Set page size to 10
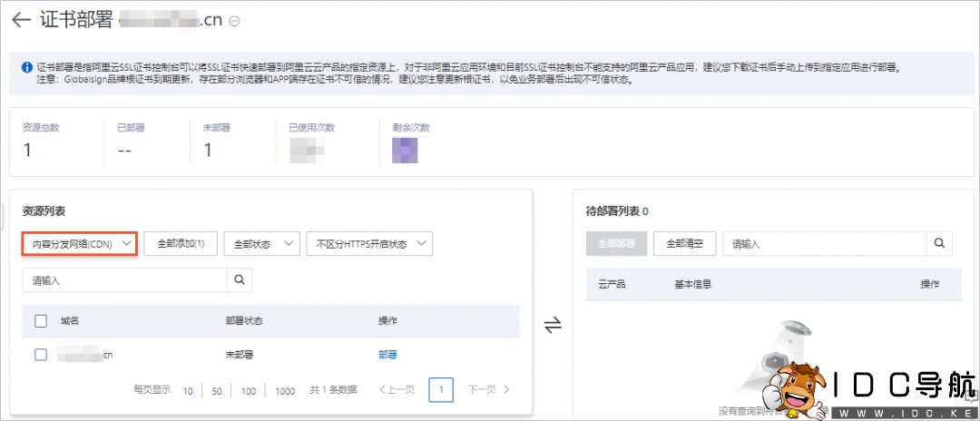 pos(188,391)
